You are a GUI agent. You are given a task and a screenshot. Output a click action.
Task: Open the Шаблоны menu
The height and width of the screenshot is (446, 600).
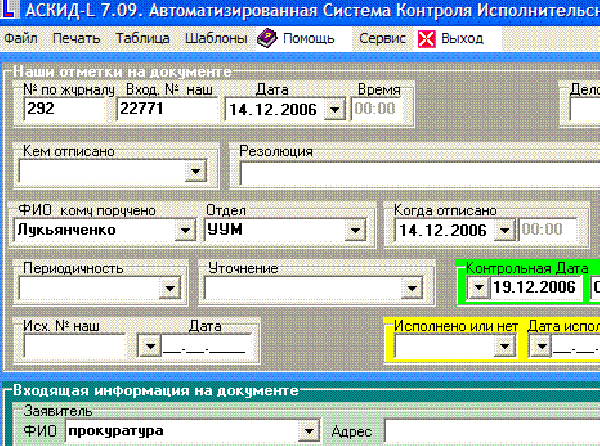coord(216,38)
